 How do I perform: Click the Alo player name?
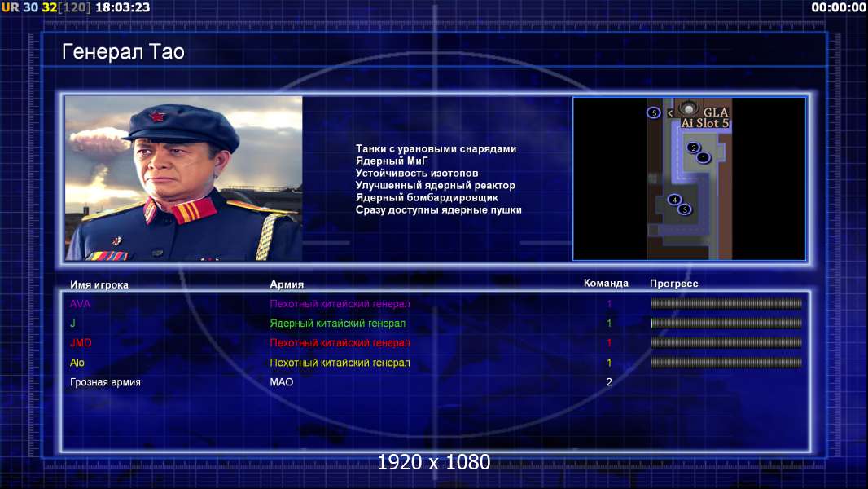77,363
